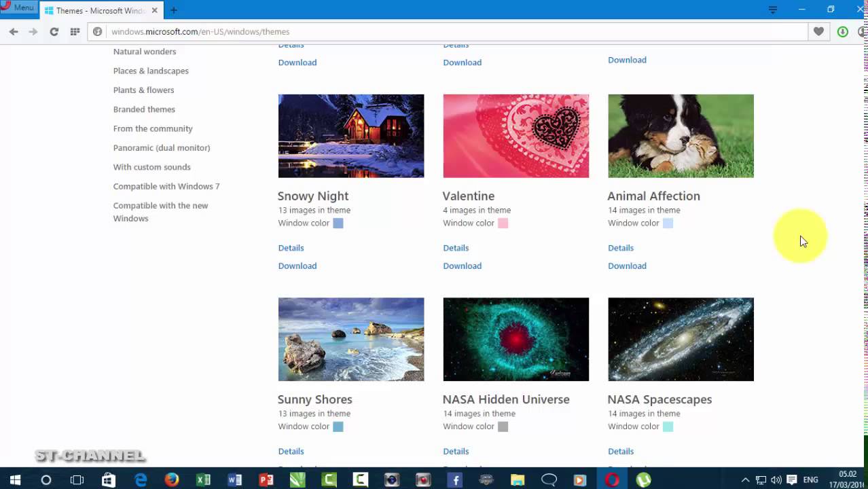
Task: Open Windows Store from taskbar
Action: click(109, 480)
